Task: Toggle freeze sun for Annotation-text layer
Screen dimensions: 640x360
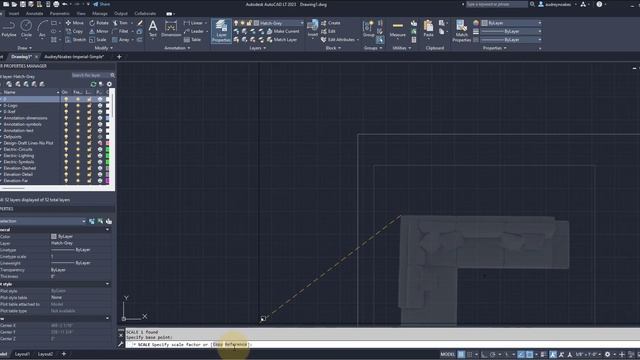Action: click(78, 131)
